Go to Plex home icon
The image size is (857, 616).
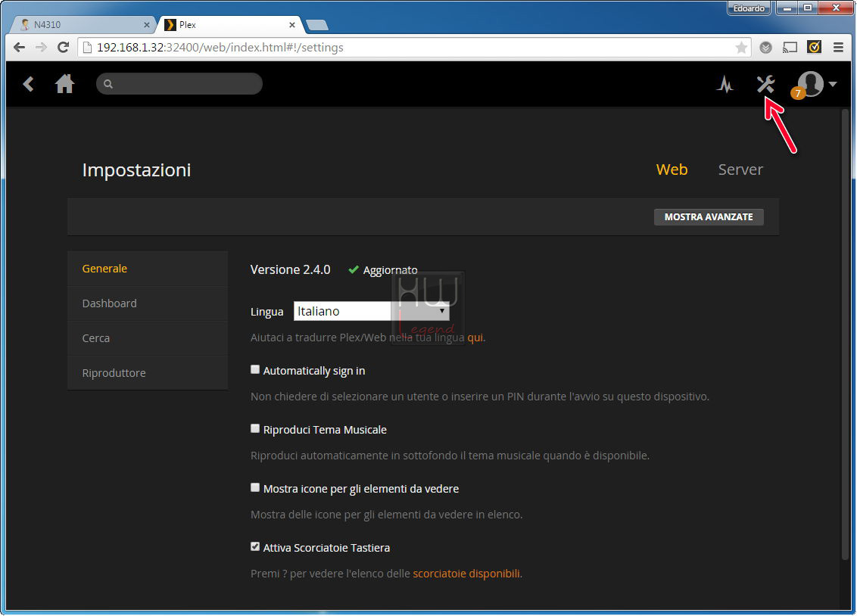tap(64, 83)
